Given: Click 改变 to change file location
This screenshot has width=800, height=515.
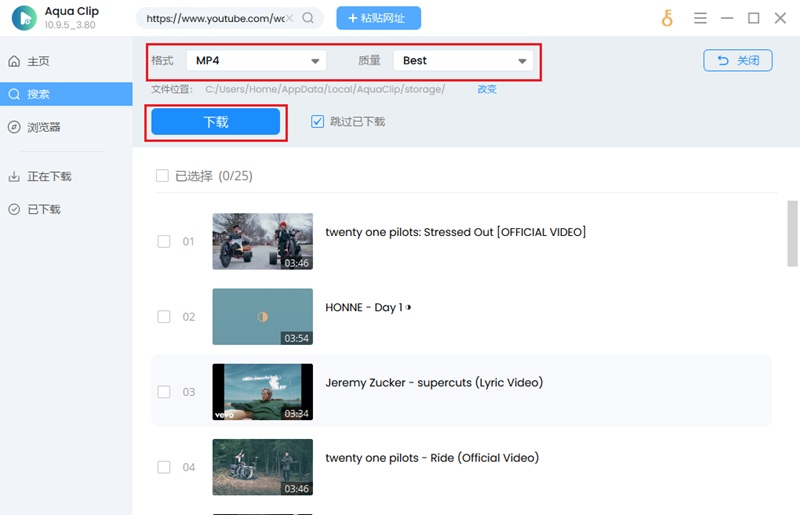Looking at the screenshot, I should [487, 89].
